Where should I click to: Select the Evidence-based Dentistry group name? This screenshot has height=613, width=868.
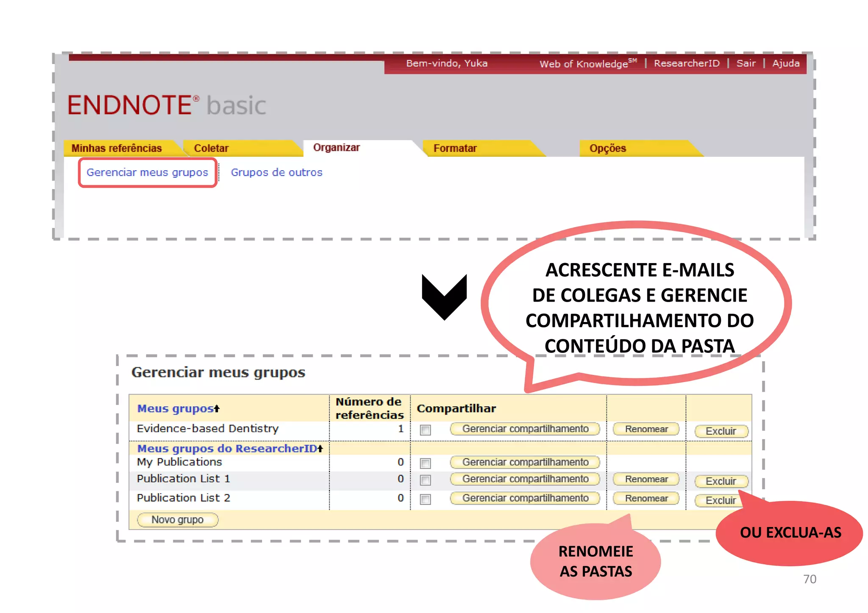point(208,429)
